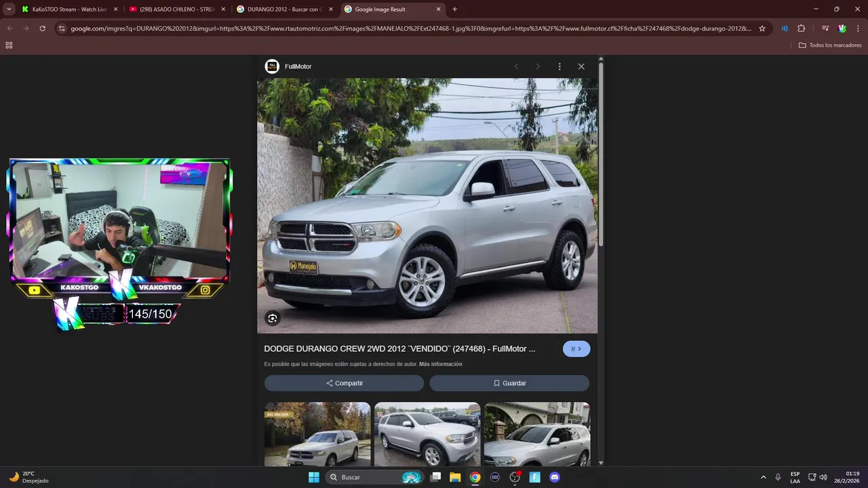The width and height of the screenshot is (868, 488).
Task: Open the Windows Start menu
Action: (x=314, y=477)
